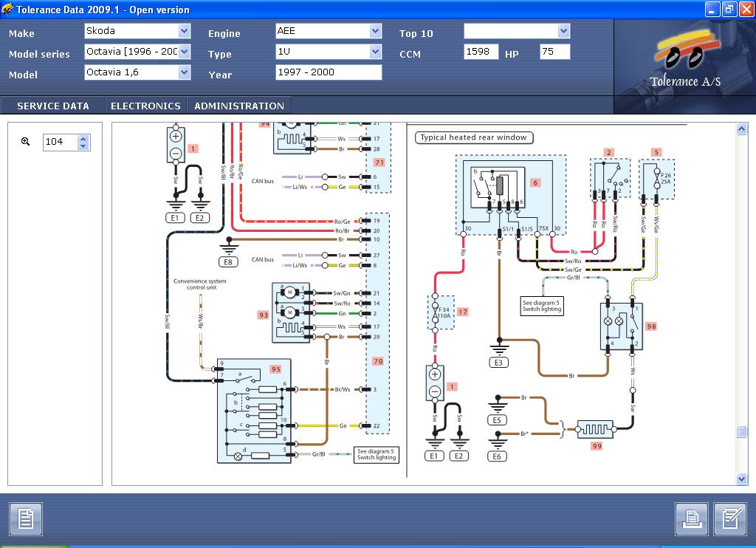The height and width of the screenshot is (548, 756).
Task: Open the SERVICE DATA menu
Action: [53, 106]
